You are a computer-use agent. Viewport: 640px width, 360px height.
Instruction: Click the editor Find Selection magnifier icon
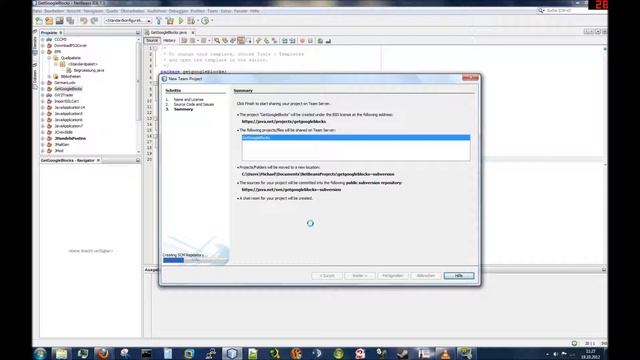(217, 41)
